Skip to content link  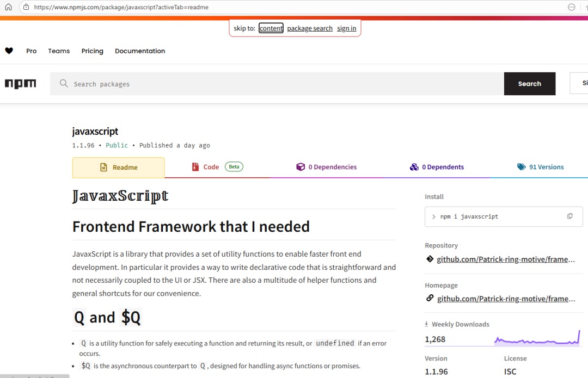[271, 28]
